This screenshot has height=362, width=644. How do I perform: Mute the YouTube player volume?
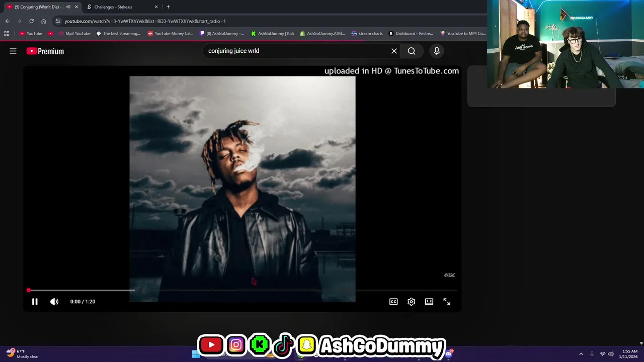[54, 302]
